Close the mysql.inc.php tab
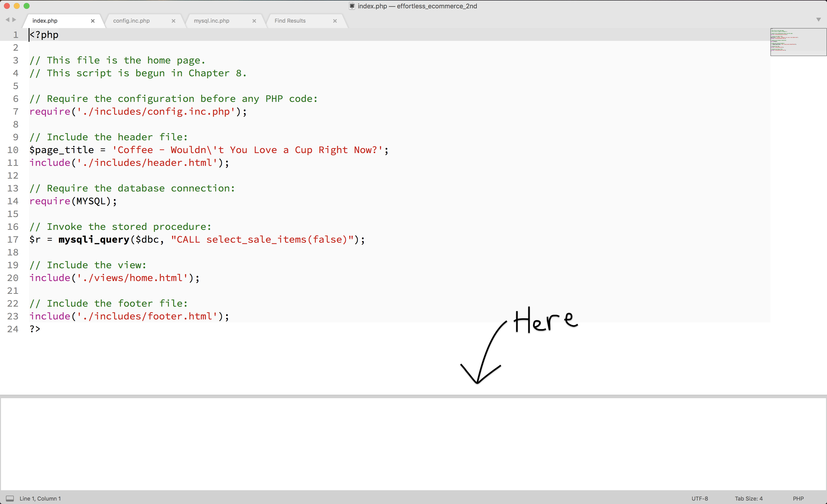 tap(254, 21)
